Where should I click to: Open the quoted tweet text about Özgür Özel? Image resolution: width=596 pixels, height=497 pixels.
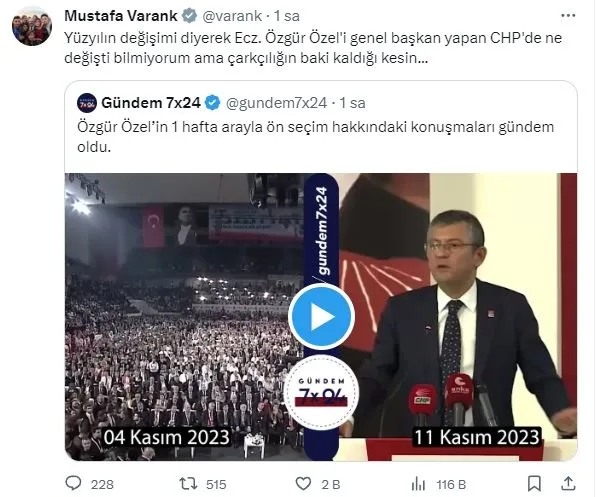[315, 136]
